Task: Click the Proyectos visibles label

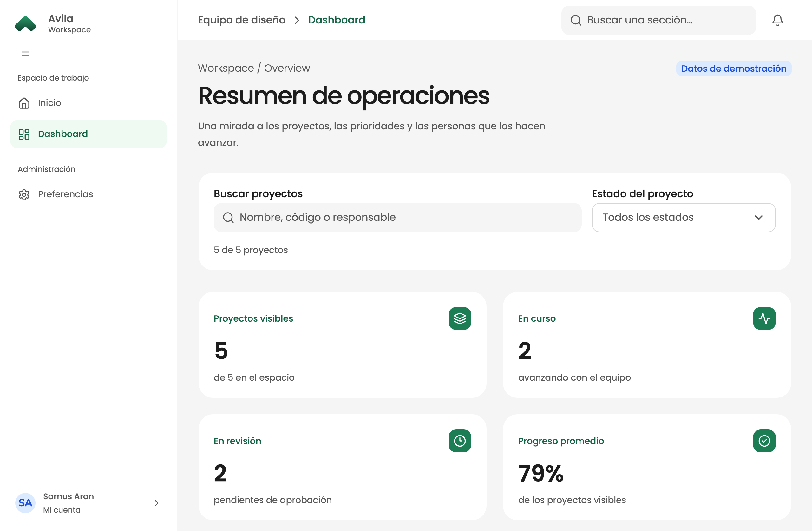Action: pyautogui.click(x=253, y=318)
